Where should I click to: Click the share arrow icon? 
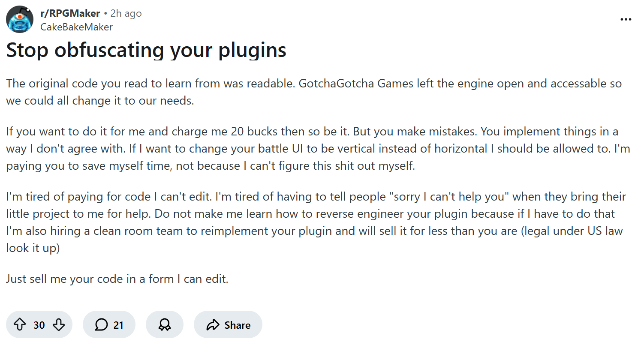pos(213,325)
